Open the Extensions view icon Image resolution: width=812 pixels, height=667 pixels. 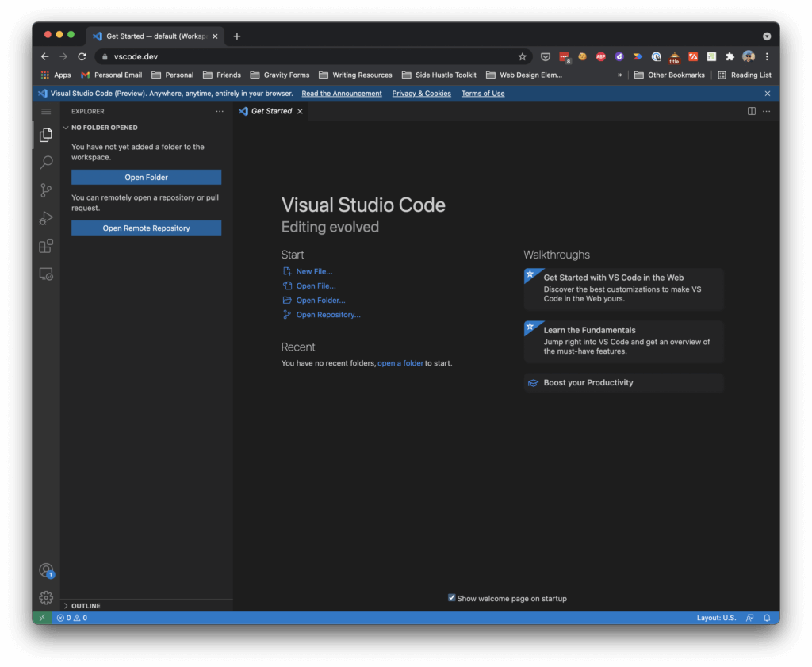46,246
